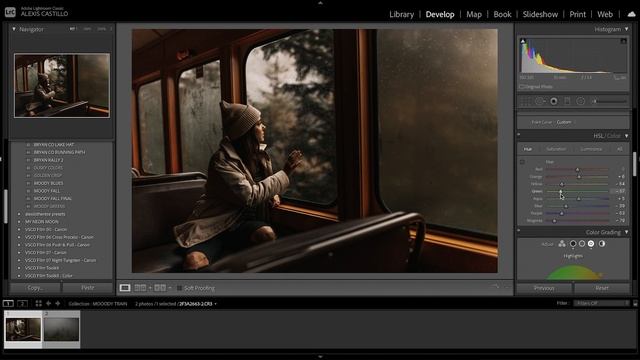
Task: Select Before/After left-right view icon
Action: 140,288
